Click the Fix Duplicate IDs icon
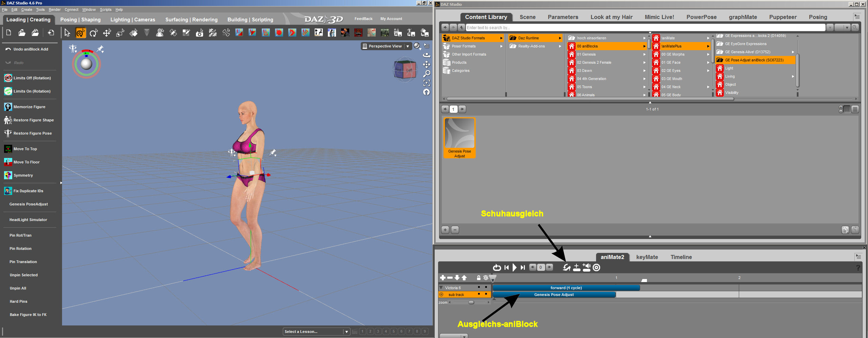Screen dimensions: 868x338 [x=8, y=191]
